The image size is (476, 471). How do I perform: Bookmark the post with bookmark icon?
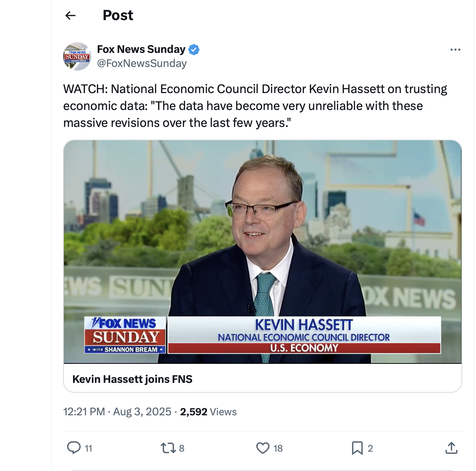click(357, 448)
